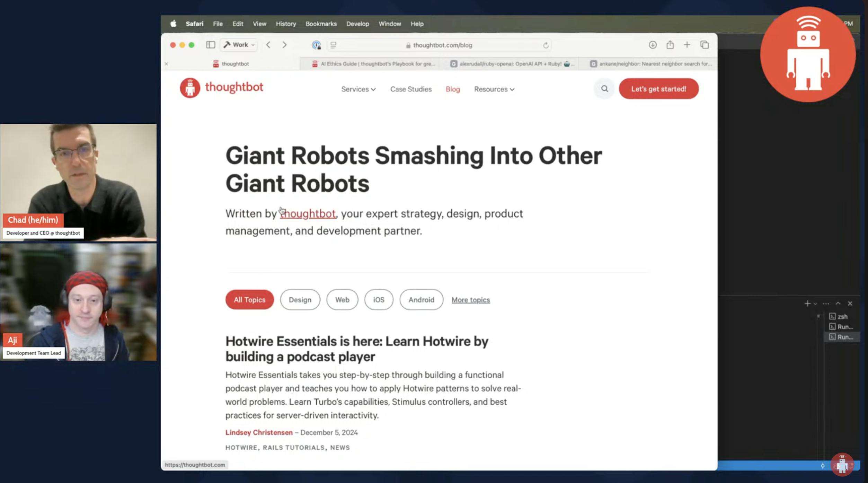Open the site search

[604, 89]
